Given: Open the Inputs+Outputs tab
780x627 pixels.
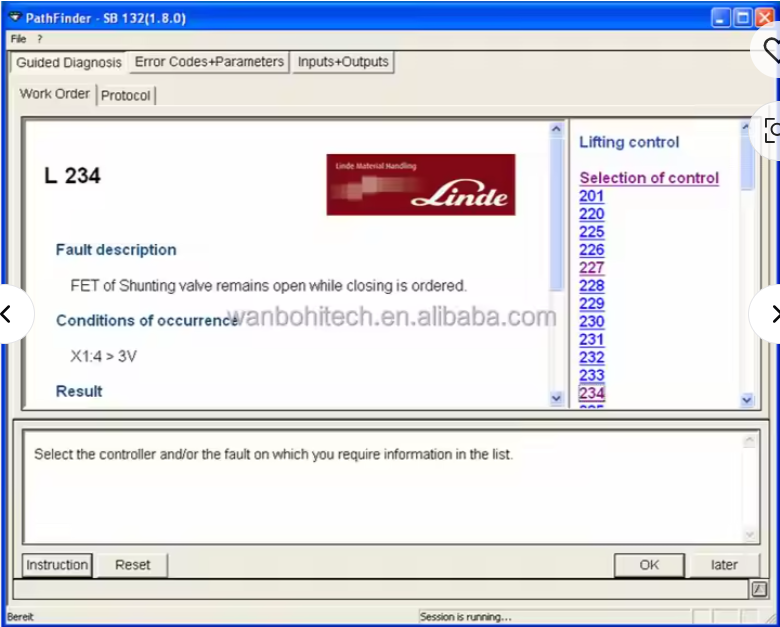Looking at the screenshot, I should click(x=343, y=62).
